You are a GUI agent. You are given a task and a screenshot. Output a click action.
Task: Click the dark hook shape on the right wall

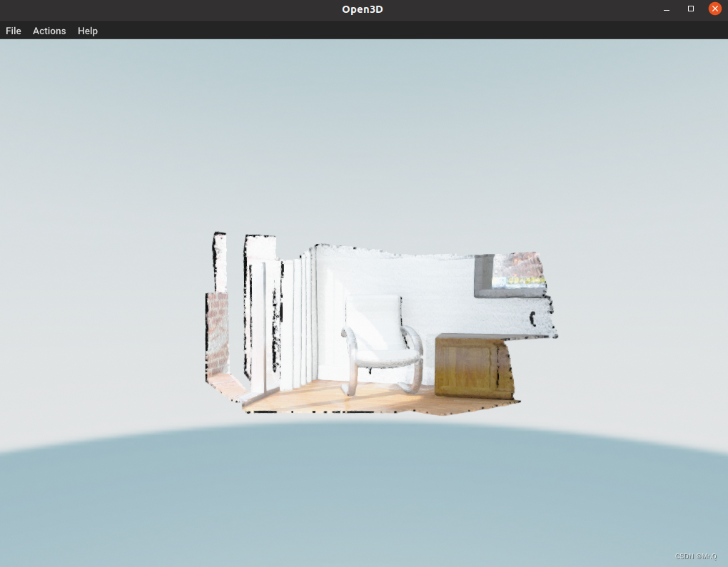533,317
